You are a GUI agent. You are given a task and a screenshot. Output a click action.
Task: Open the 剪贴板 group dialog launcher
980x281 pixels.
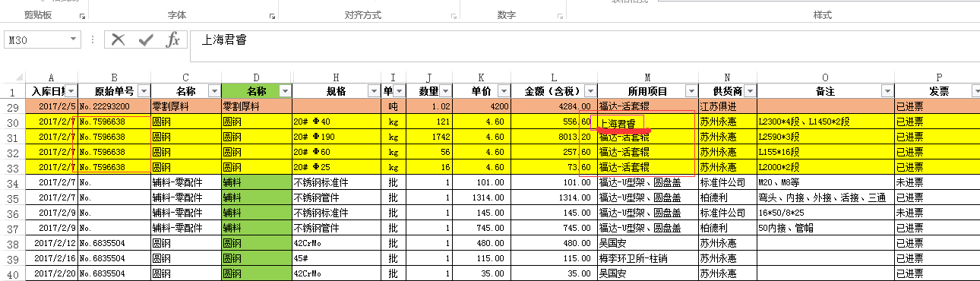click(82, 16)
